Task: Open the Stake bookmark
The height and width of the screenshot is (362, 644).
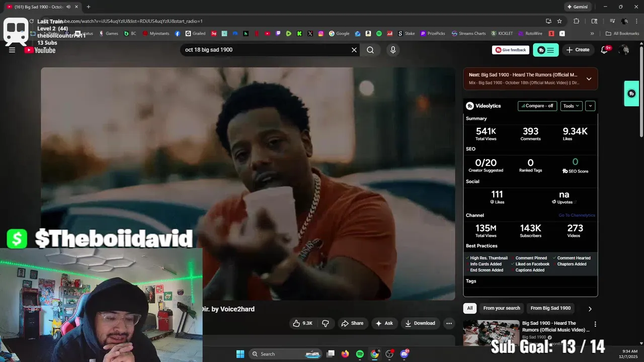Action: [407, 34]
